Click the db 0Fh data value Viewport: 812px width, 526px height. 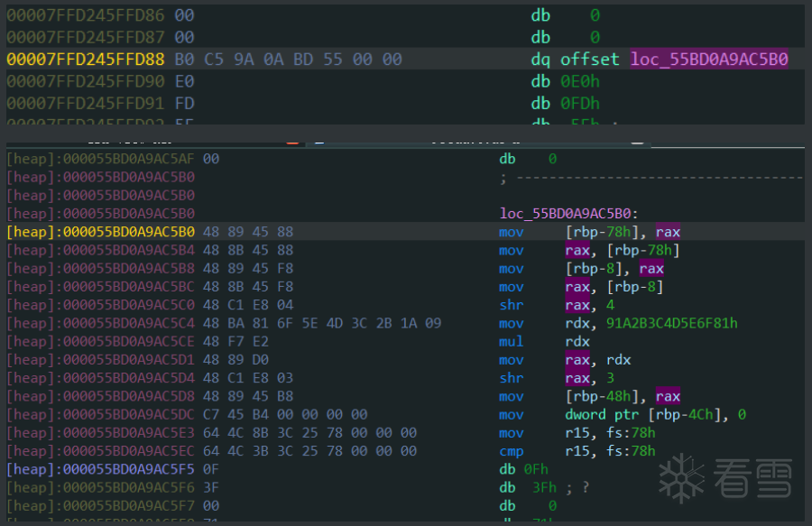[536, 469]
